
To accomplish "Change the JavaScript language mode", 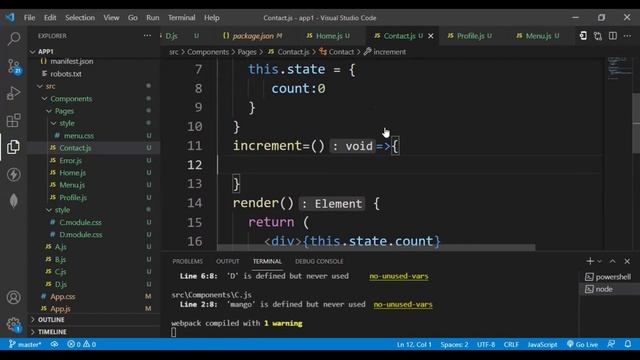I will (542, 344).
